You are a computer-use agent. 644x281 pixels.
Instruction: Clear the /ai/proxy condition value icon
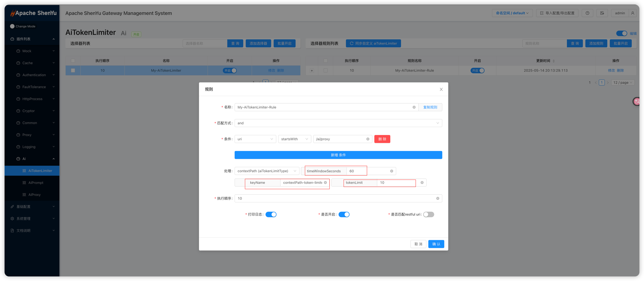point(368,139)
